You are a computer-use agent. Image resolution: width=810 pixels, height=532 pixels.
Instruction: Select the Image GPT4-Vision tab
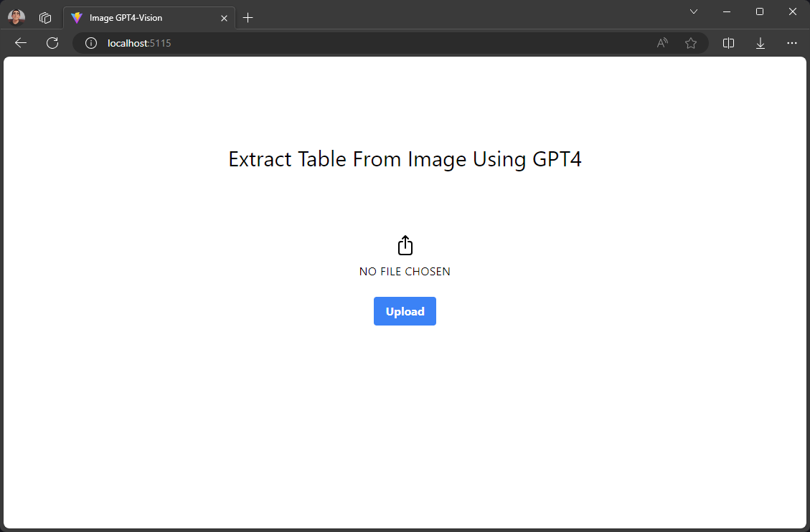(x=143, y=17)
